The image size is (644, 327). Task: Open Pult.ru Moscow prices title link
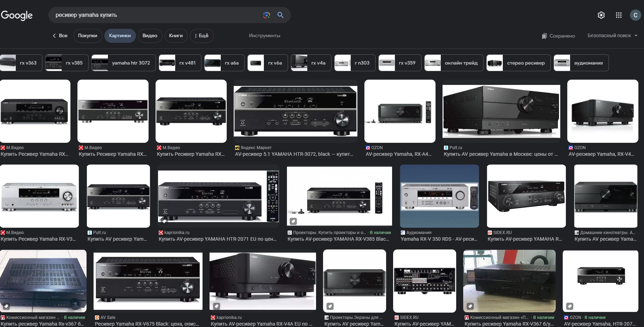click(x=501, y=154)
